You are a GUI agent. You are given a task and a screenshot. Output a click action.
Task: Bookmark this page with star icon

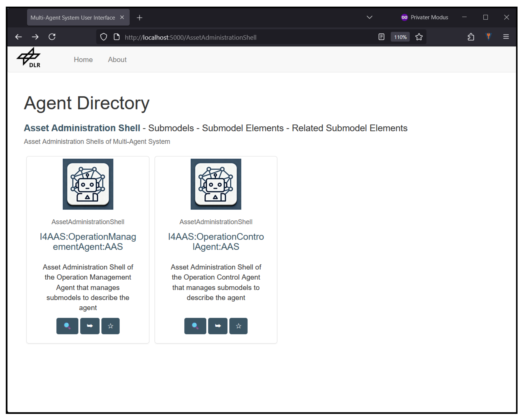[x=419, y=37]
